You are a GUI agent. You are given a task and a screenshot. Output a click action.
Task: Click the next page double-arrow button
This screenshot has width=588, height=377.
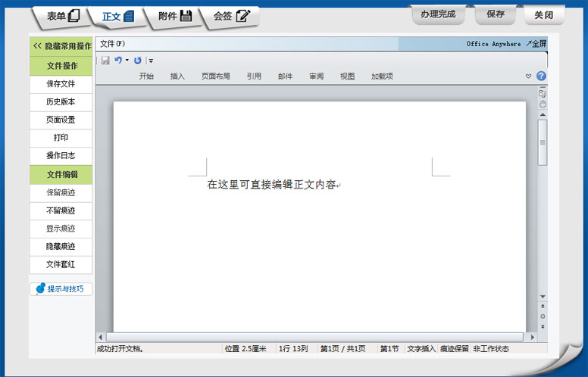(543, 327)
